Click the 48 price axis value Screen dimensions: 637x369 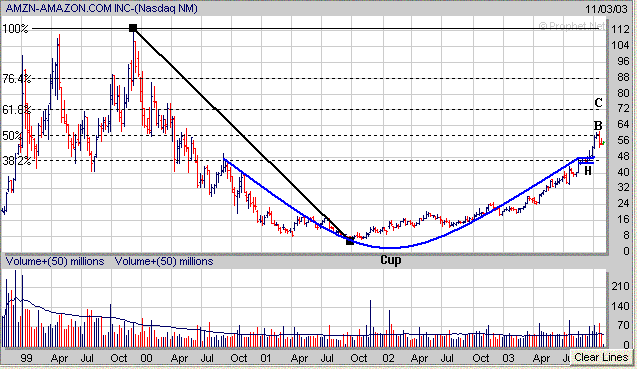(x=623, y=156)
